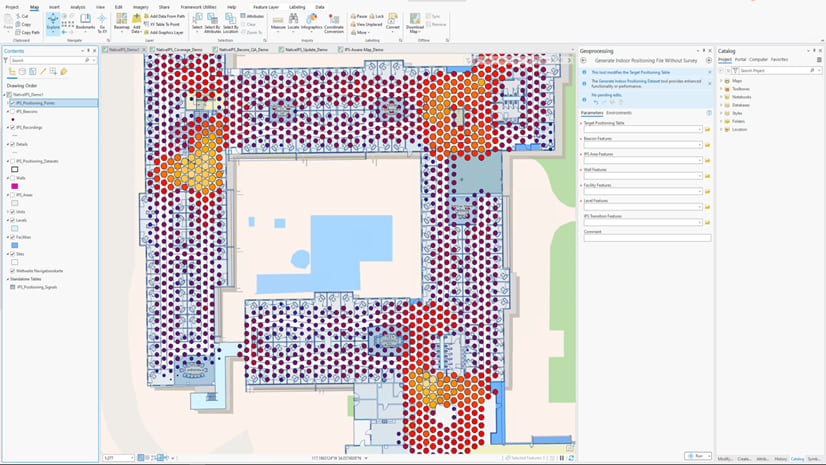Browse for Target Positioning Table folder icon
This screenshot has width=826, height=465.
pos(707,130)
